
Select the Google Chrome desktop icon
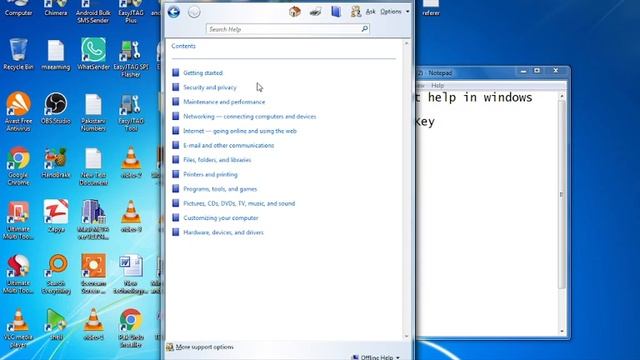coord(18,166)
